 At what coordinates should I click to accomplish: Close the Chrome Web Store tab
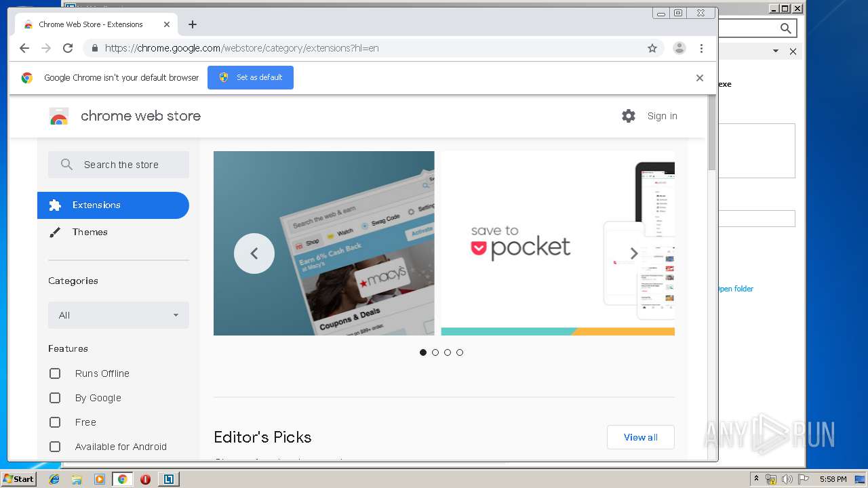coord(167,24)
